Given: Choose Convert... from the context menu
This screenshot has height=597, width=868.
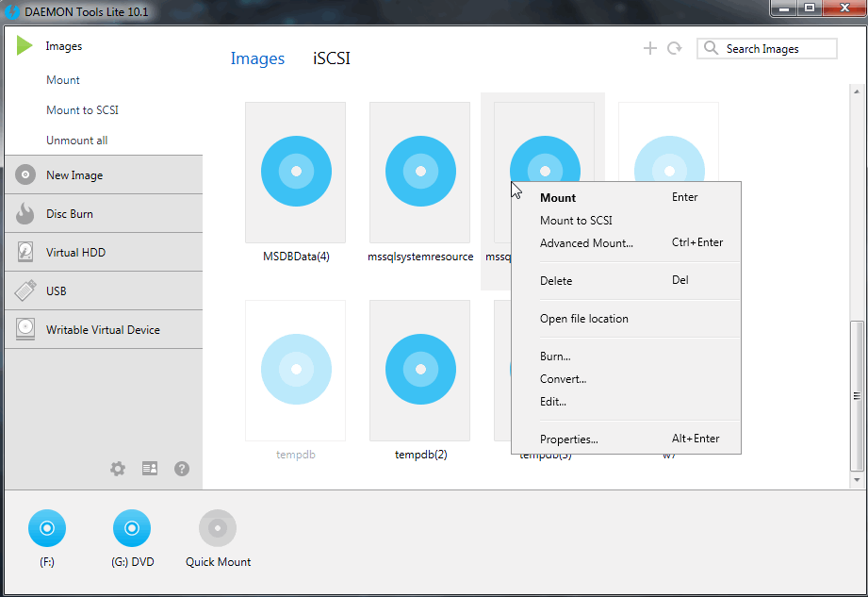Looking at the screenshot, I should (626, 379).
